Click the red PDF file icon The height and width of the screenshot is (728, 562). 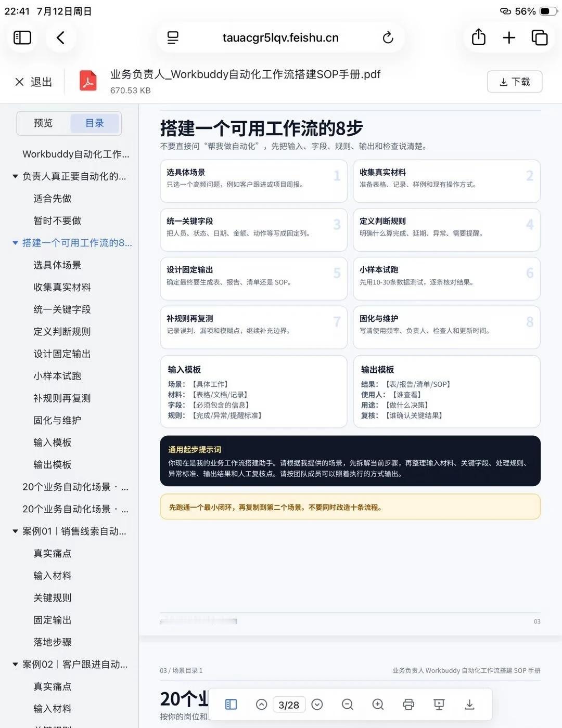coord(88,81)
